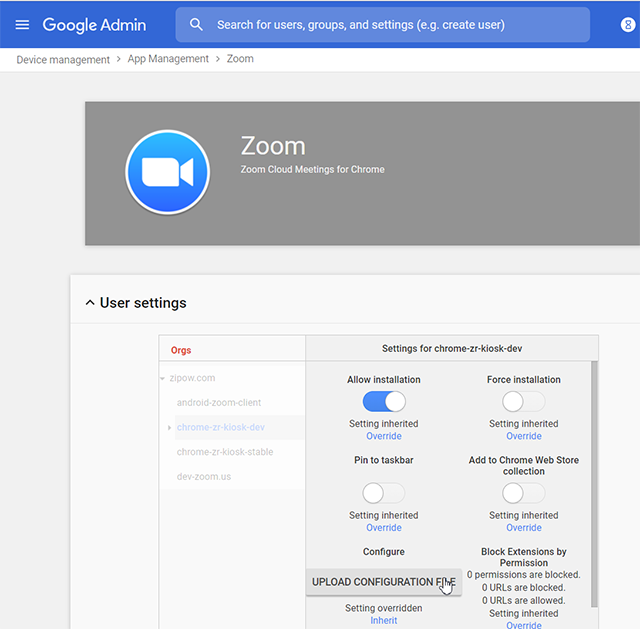Click the Zoom app logo

(x=168, y=172)
